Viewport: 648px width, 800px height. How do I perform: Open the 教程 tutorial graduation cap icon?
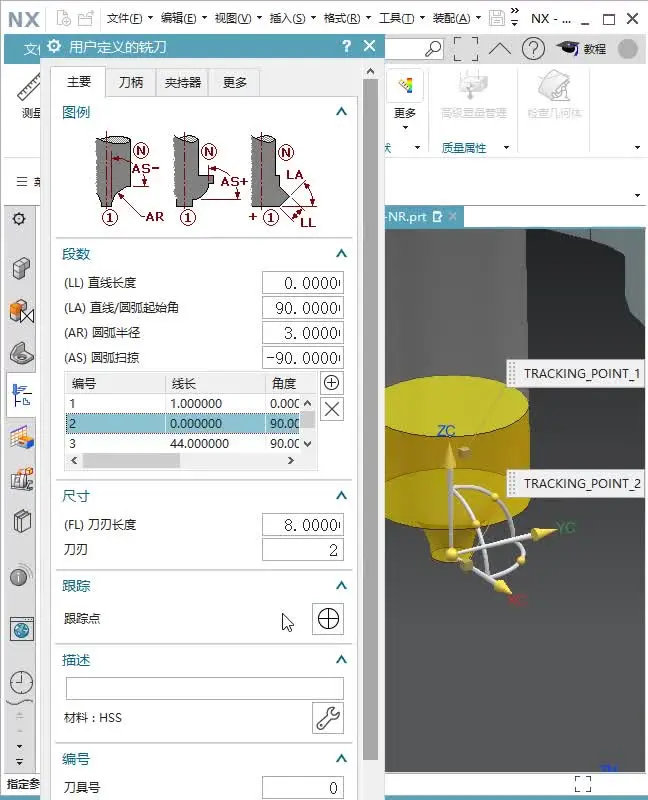click(569, 48)
